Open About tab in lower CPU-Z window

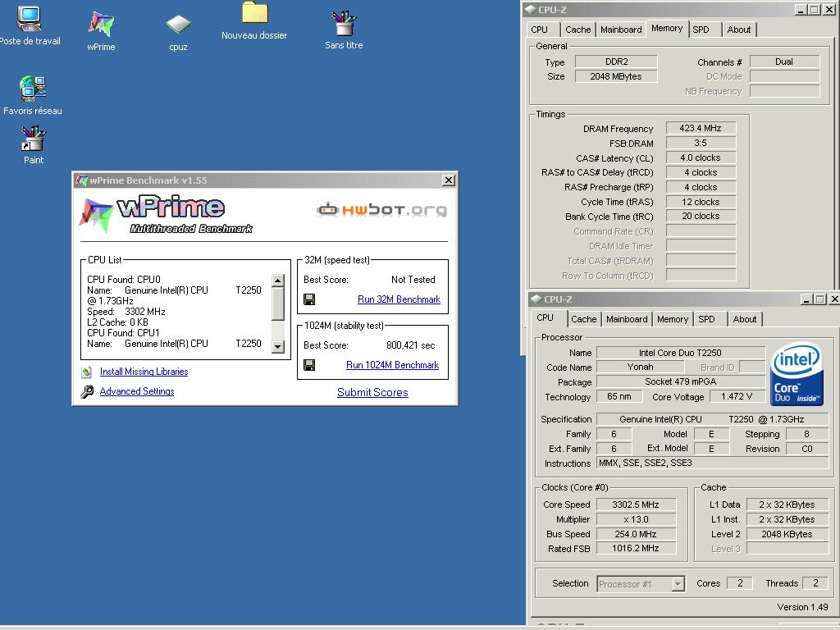pos(745,319)
